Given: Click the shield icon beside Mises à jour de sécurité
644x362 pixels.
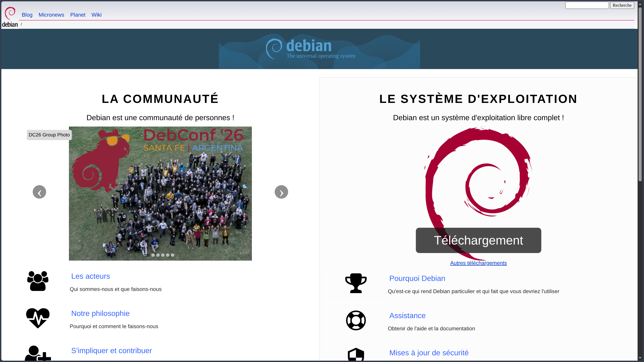Looking at the screenshot, I should coord(356,354).
